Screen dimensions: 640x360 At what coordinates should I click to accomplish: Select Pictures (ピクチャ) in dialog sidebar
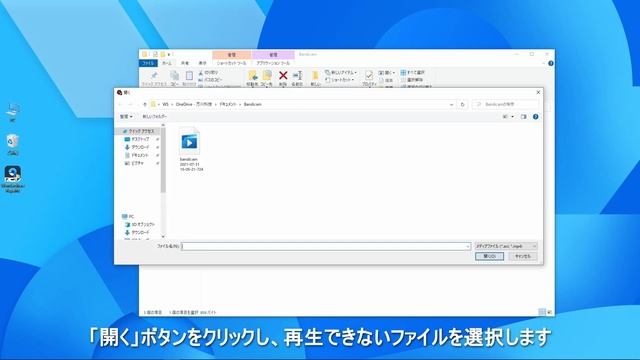coord(138,163)
